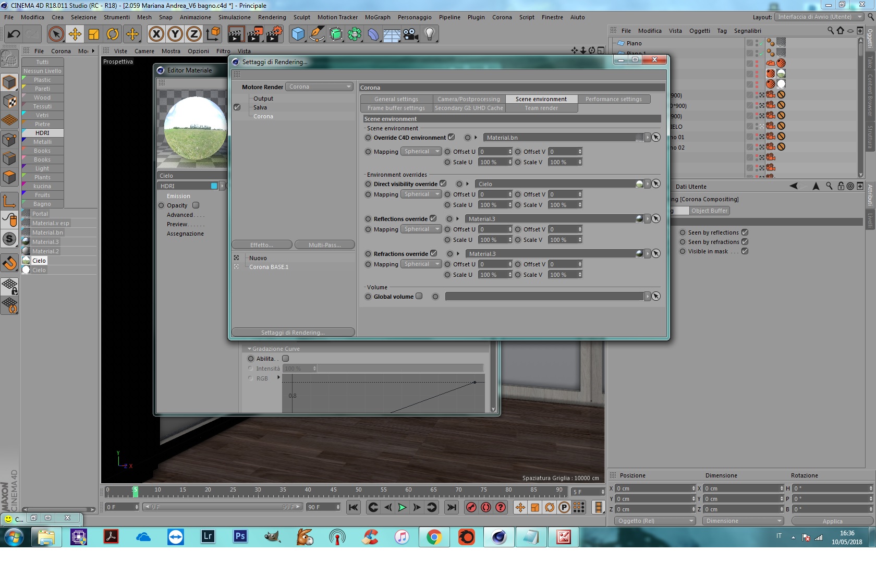Click the Undo arrow in the top toolbar
The width and height of the screenshot is (876, 588).
point(14,34)
